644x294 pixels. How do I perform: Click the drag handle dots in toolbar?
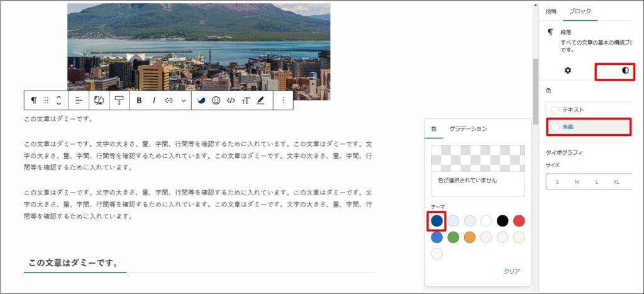coord(47,100)
